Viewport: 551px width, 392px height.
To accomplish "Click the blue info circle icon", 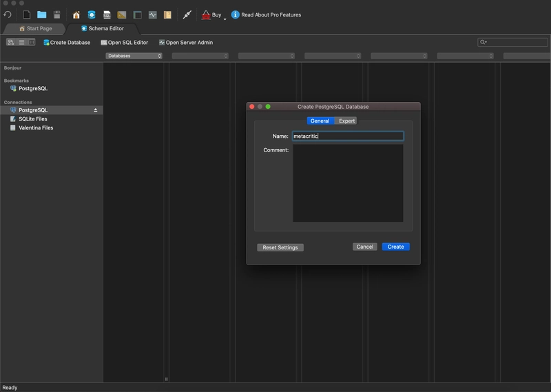I will [235, 14].
